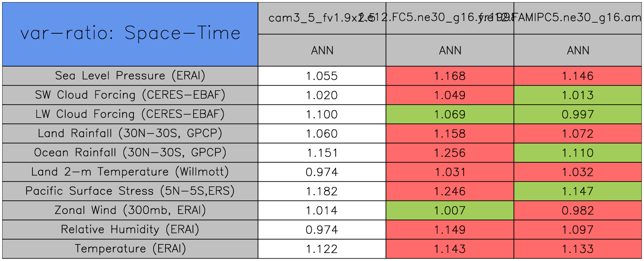Click the Land Rainfall (30N-30S, GPCP) label
Image resolution: width=644 pixels, height=261 pixels.
130,134
